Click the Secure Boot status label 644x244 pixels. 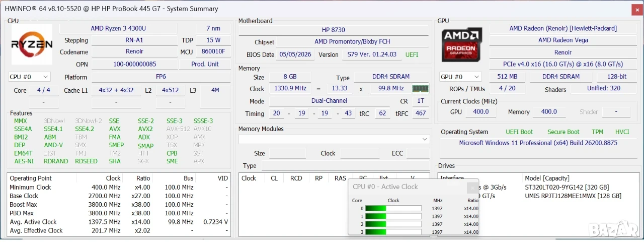(563, 132)
